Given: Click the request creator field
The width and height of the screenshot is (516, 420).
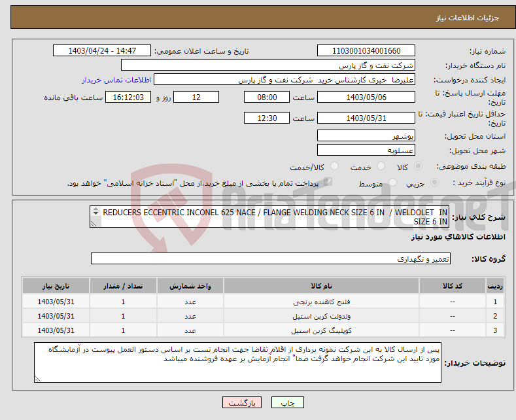Looking at the screenshot, I should tap(284, 80).
